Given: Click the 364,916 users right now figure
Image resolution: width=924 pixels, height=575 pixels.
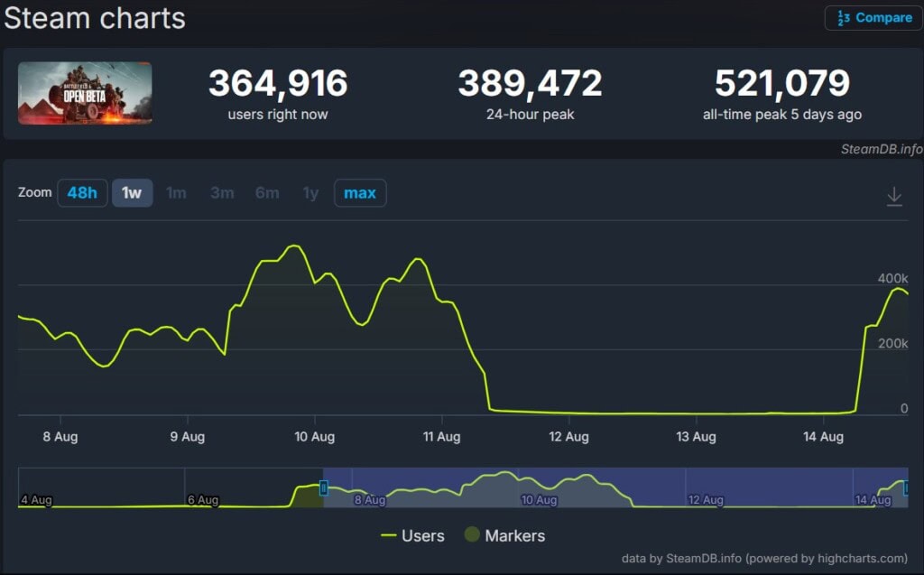Looking at the screenshot, I should tap(278, 82).
